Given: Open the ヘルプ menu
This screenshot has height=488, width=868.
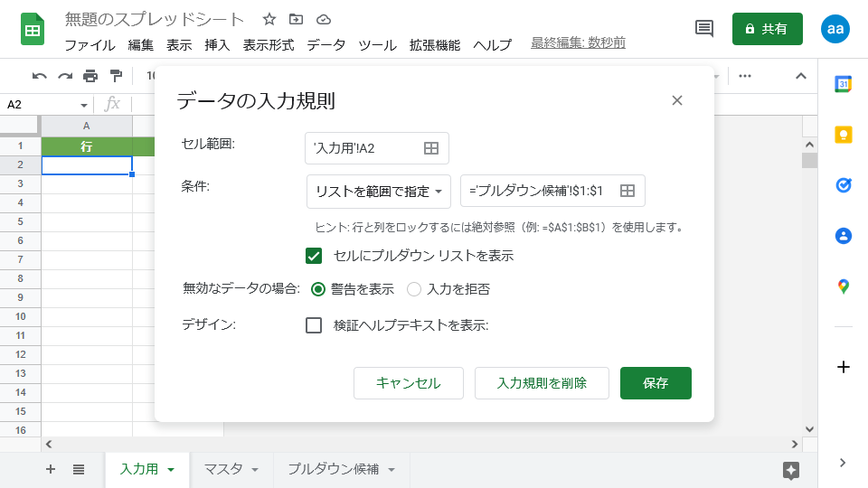Looking at the screenshot, I should coord(492,45).
